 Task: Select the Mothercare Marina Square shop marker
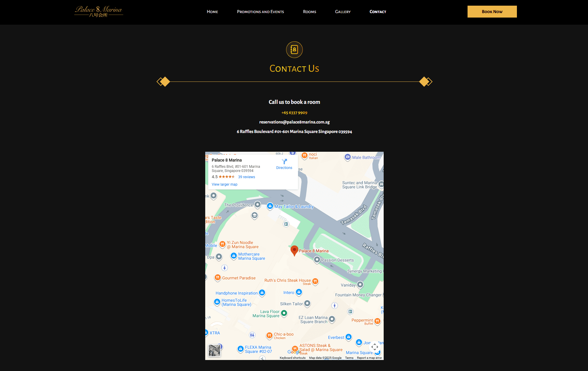(234, 256)
